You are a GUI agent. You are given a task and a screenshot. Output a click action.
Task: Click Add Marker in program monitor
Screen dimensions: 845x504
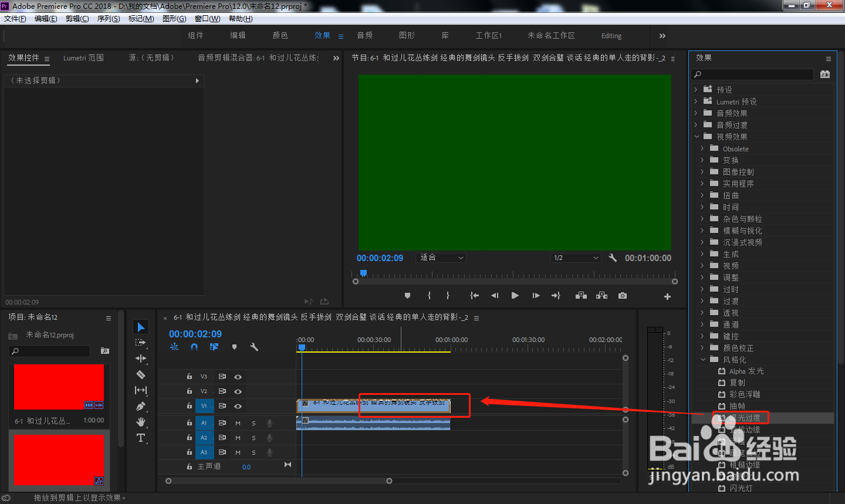pos(408,296)
